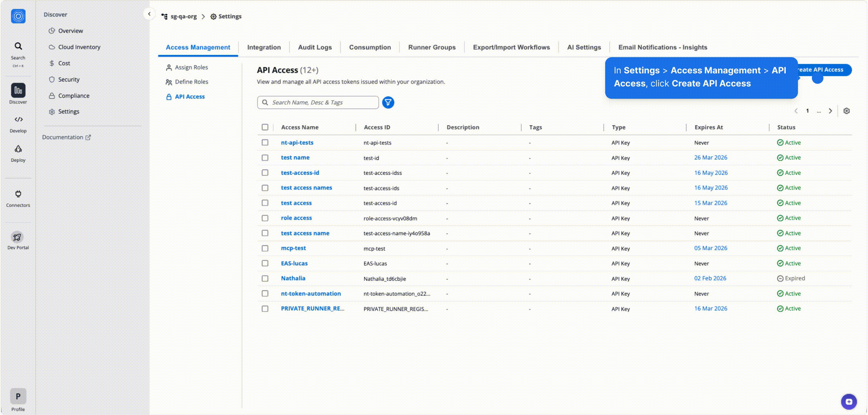
Task: Check the checkbox for the nt-api-tests token
Action: point(265,142)
